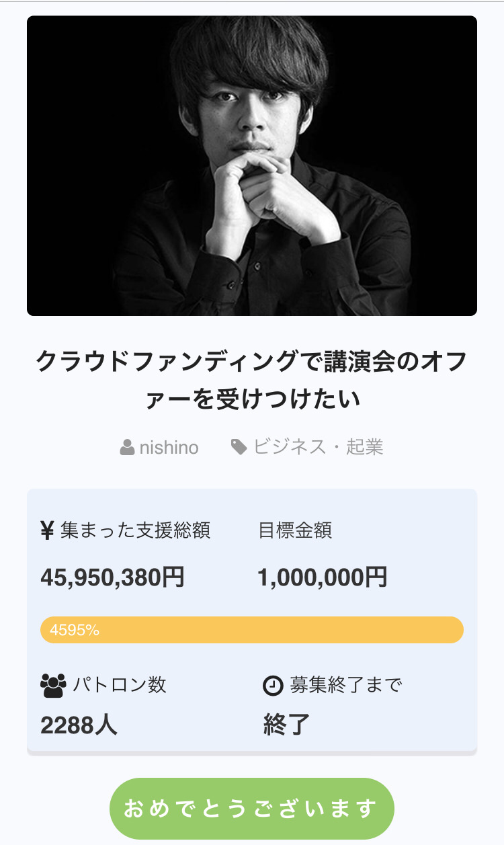This screenshot has width=504, height=845.
Task: Click the patrons group icon
Action: tap(54, 685)
